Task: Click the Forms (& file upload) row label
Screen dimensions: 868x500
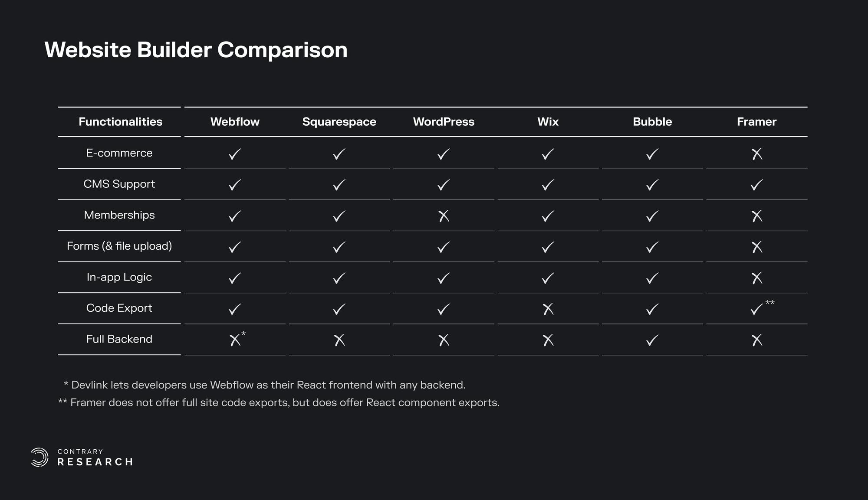Action: (x=119, y=246)
